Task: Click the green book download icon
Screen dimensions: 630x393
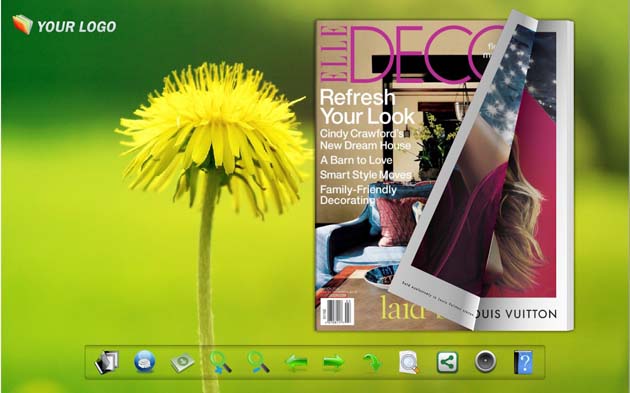Action: pos(182,362)
